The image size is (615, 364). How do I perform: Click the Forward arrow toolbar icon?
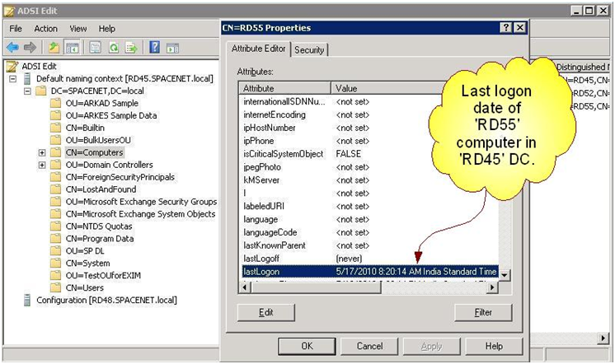coord(31,48)
